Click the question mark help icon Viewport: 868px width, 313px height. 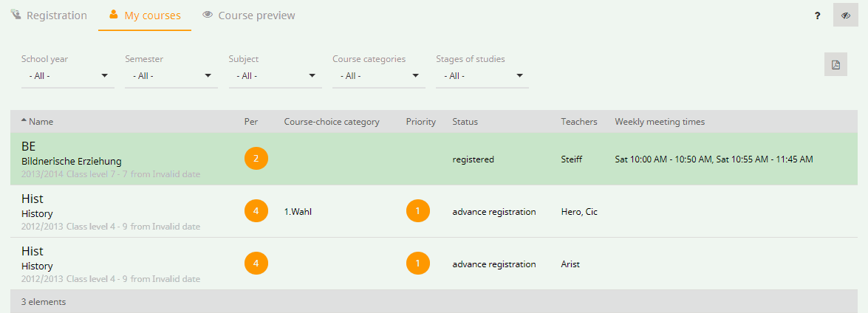pyautogui.click(x=817, y=16)
